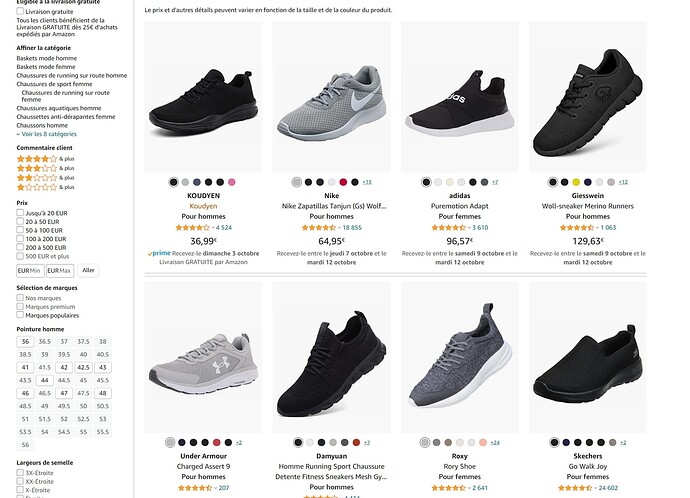Screen dimensions: 690x498
Task: Click the Aller price button
Action: pos(88,270)
